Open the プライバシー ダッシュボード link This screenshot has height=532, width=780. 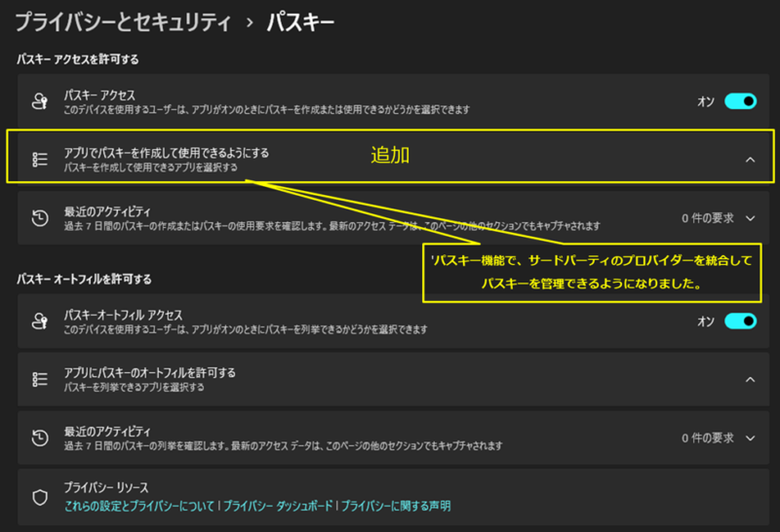(x=278, y=506)
